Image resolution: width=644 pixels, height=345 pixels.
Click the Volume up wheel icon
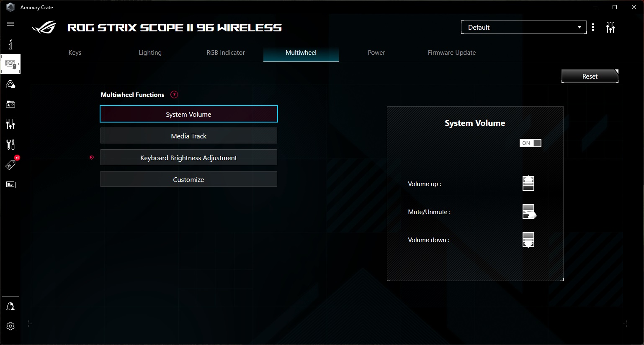(528, 183)
